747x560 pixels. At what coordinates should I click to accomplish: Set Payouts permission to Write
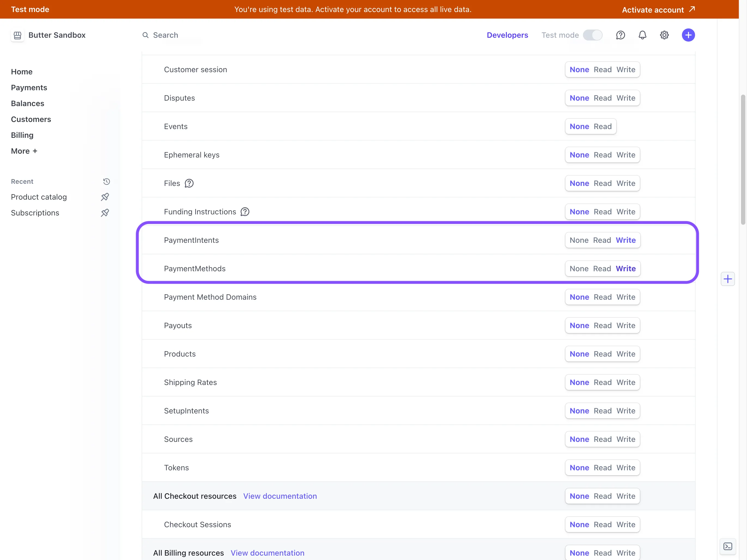[626, 326]
